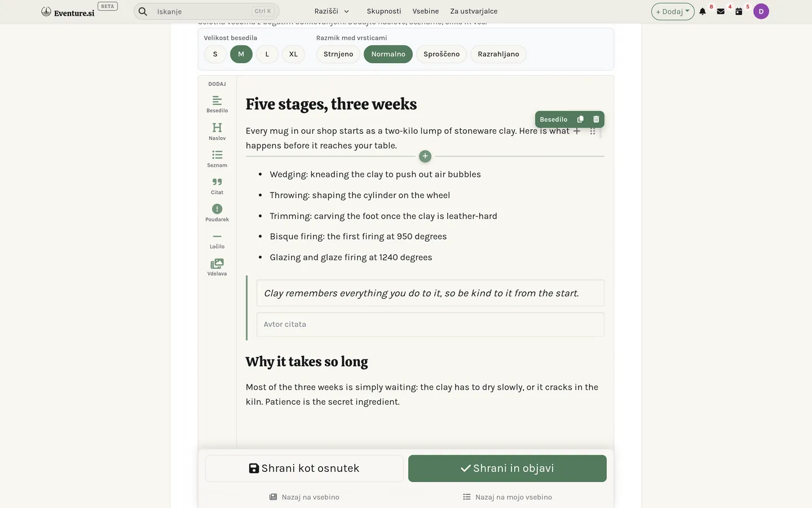Viewport: 812px width, 508px height.
Task: Open the Za ustvarjalce menu item
Action: (x=474, y=11)
